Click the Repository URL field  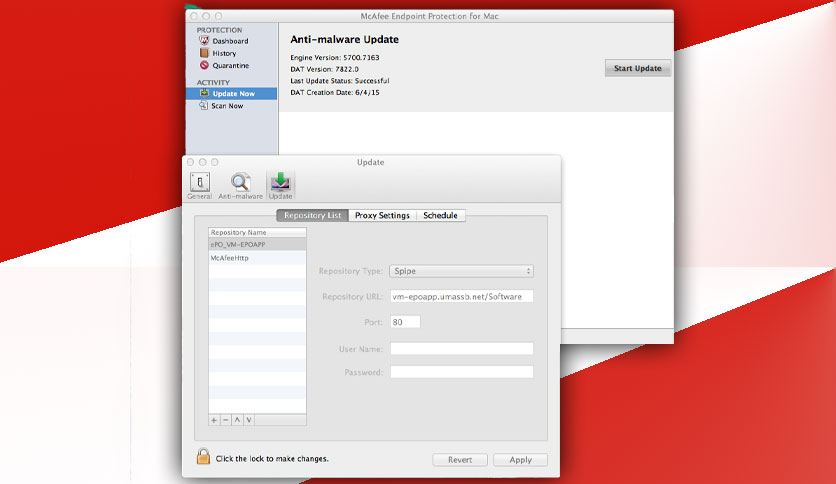462,296
